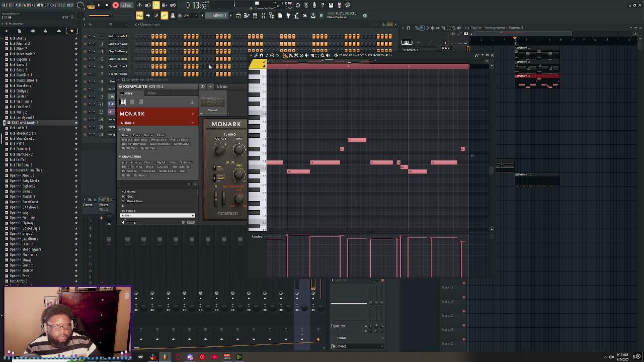Screen dimensions: 644x362
Task: Collapse the TYPES section
Action: click(x=120, y=130)
